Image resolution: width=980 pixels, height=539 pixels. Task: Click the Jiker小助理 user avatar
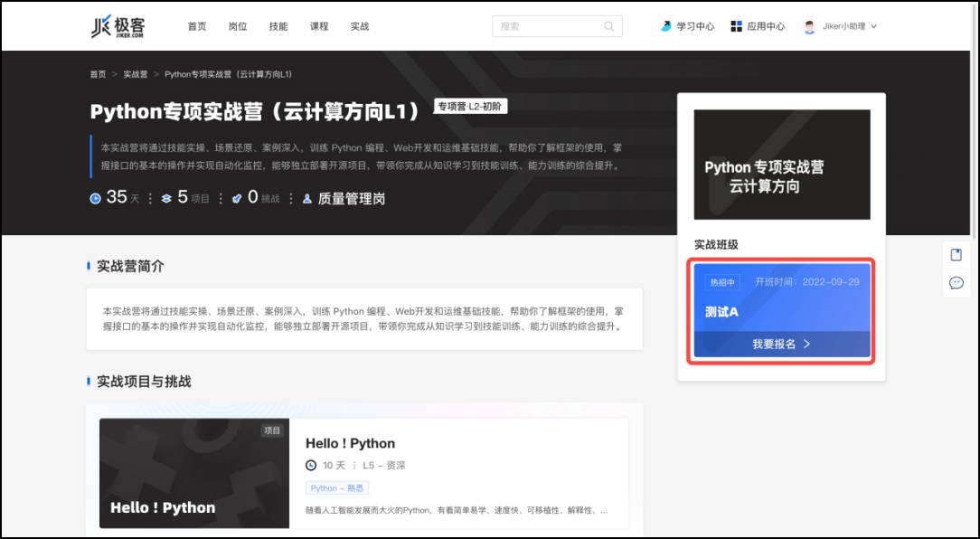[809, 26]
